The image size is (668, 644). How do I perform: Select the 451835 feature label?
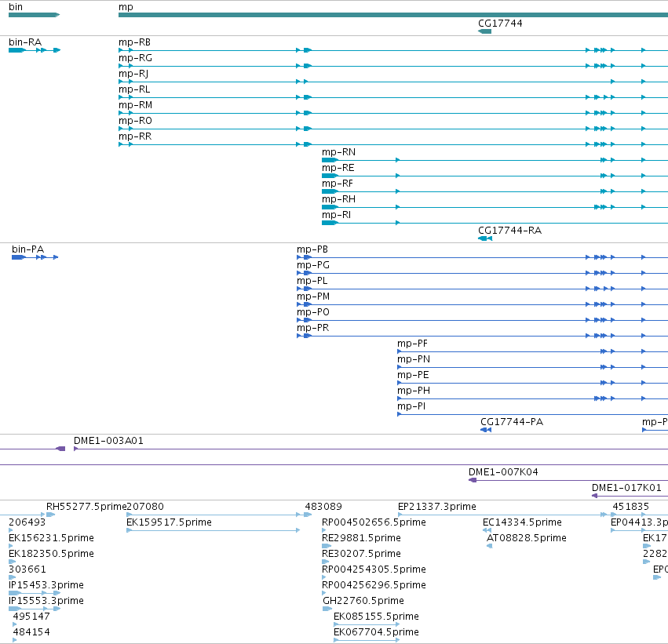[x=631, y=507]
